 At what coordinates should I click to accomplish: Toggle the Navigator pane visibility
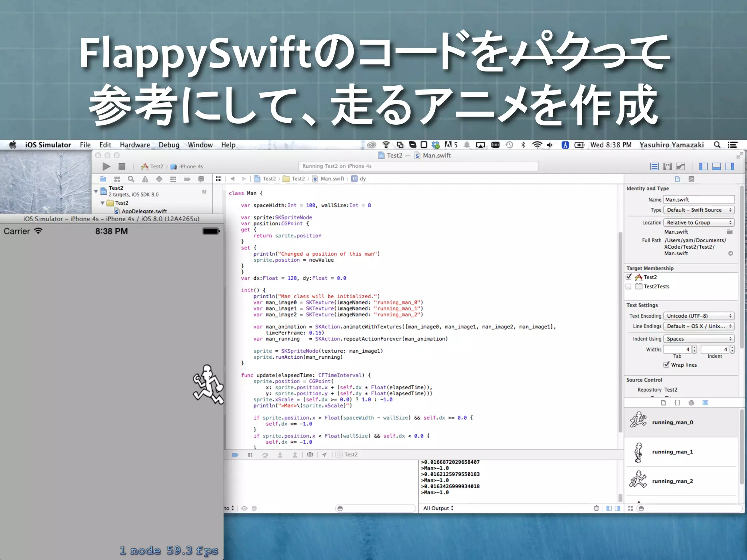tap(704, 167)
